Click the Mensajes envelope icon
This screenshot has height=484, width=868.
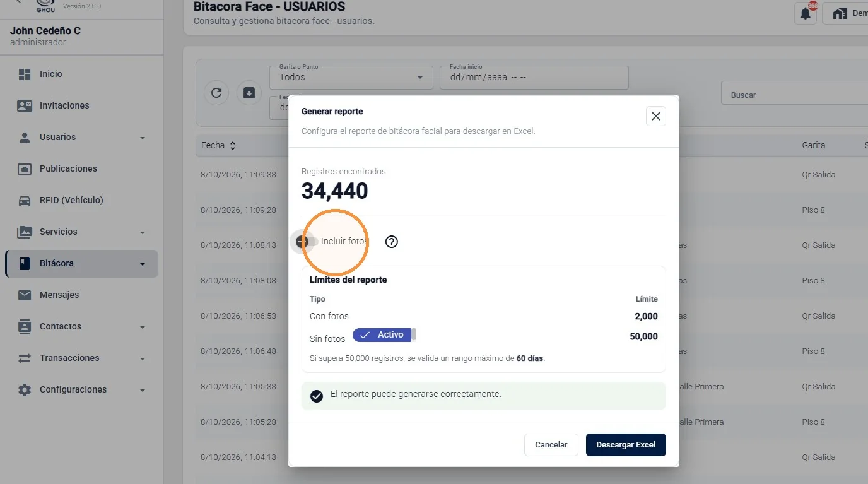(25, 295)
